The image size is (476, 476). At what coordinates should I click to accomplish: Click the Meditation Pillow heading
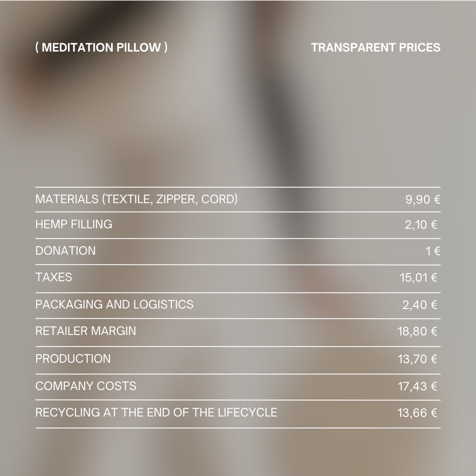coord(101,47)
